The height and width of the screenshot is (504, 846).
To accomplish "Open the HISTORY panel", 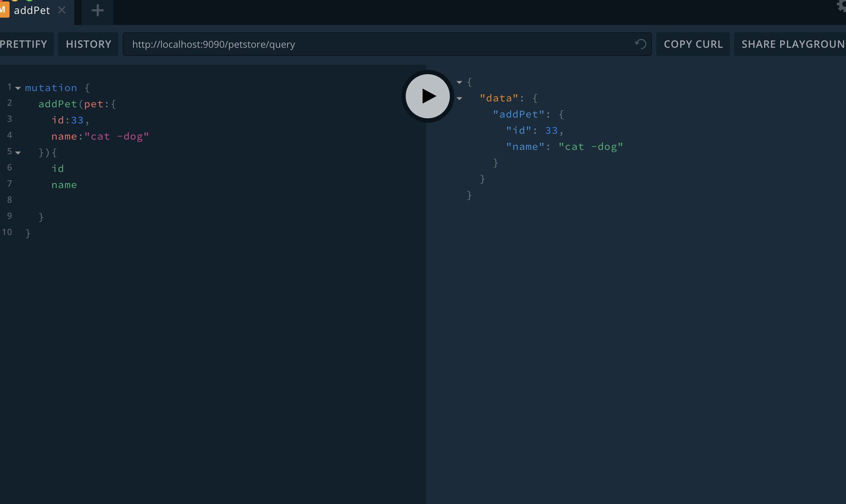I will pos(88,44).
